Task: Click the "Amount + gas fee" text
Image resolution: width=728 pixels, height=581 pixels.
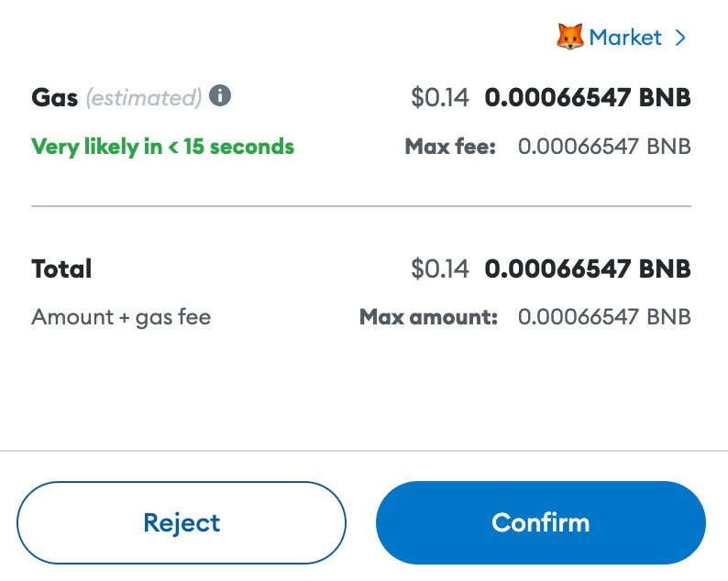Action: coord(121,317)
